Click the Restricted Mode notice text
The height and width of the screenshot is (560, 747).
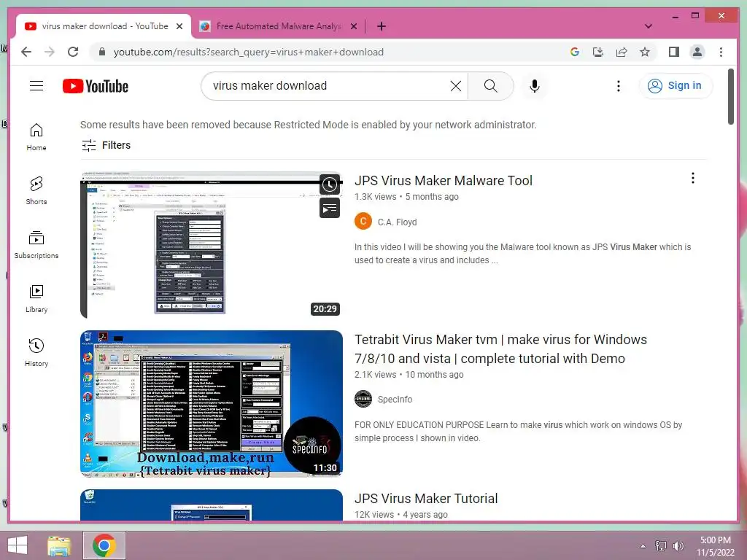click(309, 125)
